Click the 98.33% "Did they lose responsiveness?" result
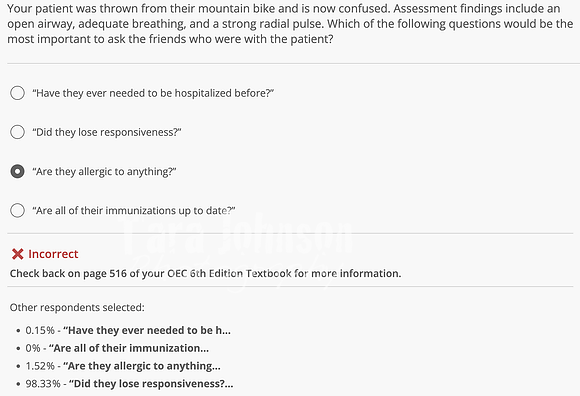The image size is (580, 396). (x=129, y=383)
